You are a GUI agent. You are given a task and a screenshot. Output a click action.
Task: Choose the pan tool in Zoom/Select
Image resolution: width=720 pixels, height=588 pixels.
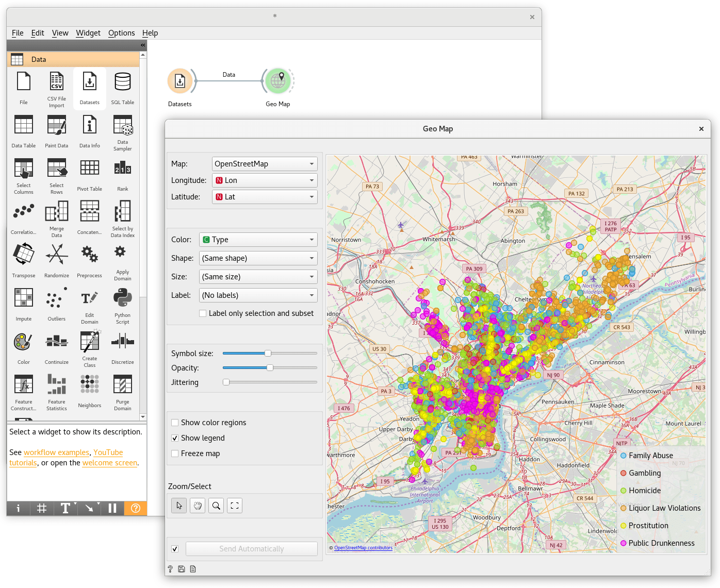click(198, 506)
